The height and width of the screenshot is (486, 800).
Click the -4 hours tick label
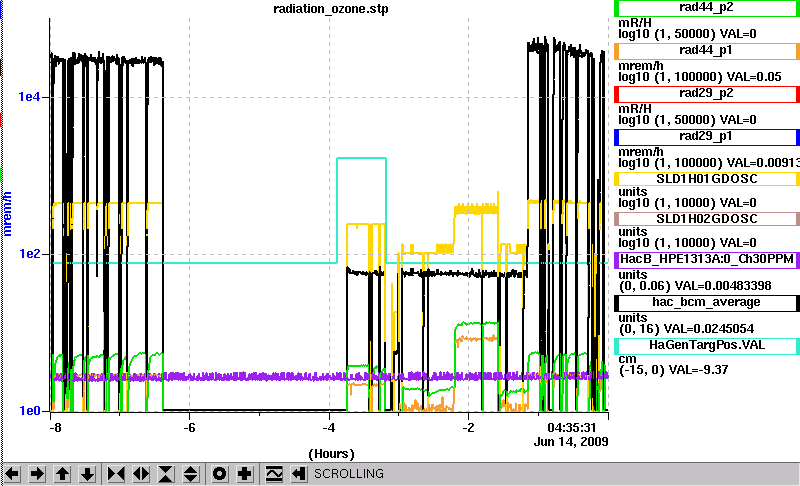click(x=329, y=428)
